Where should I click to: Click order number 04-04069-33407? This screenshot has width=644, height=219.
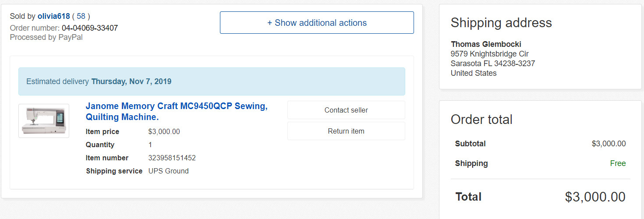click(x=90, y=28)
